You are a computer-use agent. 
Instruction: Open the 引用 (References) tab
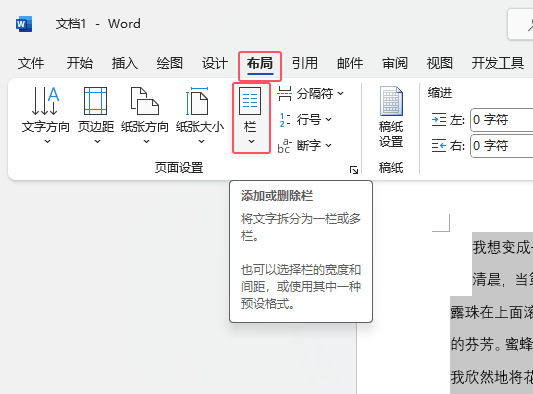305,63
